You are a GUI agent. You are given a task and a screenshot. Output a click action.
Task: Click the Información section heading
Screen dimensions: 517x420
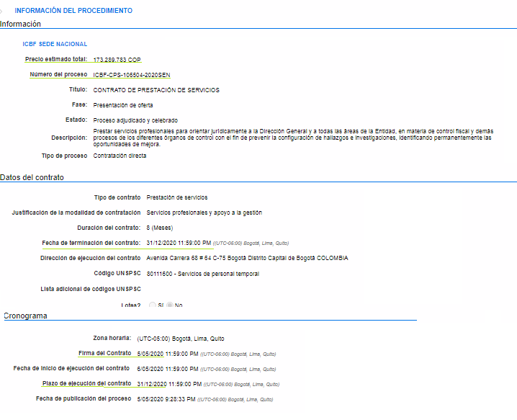click(x=20, y=24)
